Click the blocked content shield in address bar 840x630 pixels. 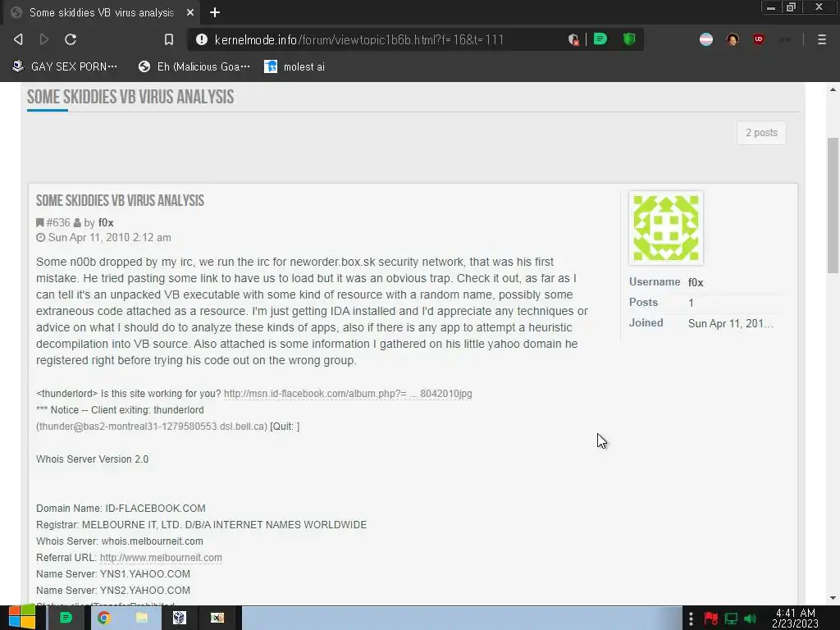(573, 39)
